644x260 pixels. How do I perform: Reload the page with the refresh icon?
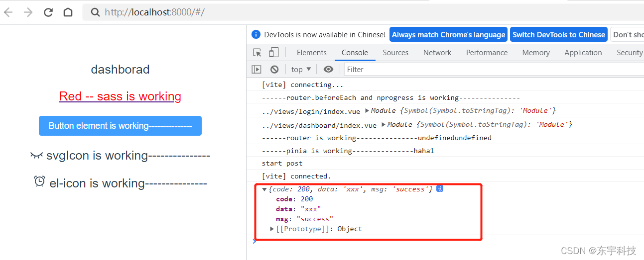[48, 12]
